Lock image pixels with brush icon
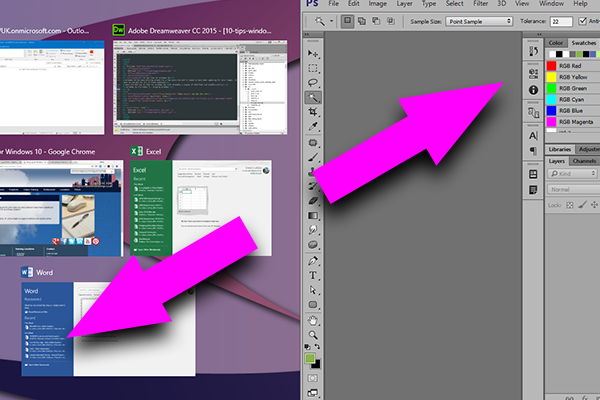The width and height of the screenshot is (600, 400). [x=582, y=205]
